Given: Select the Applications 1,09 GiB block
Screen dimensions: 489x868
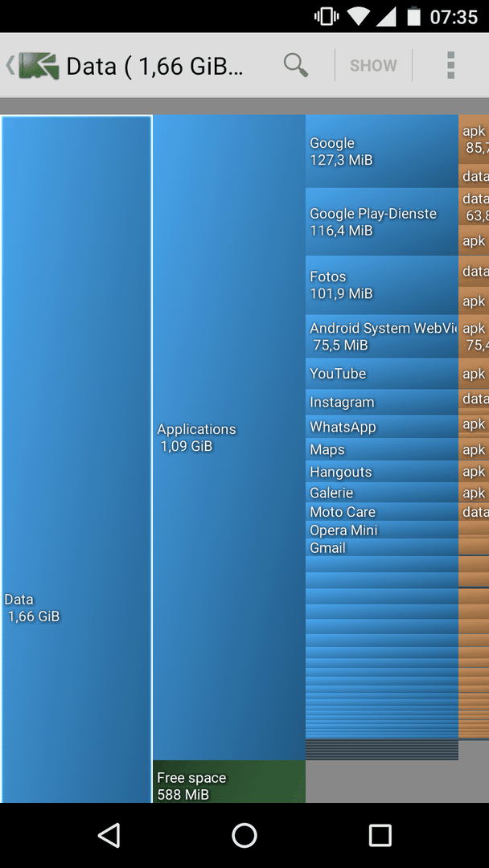Looking at the screenshot, I should click(229, 437).
